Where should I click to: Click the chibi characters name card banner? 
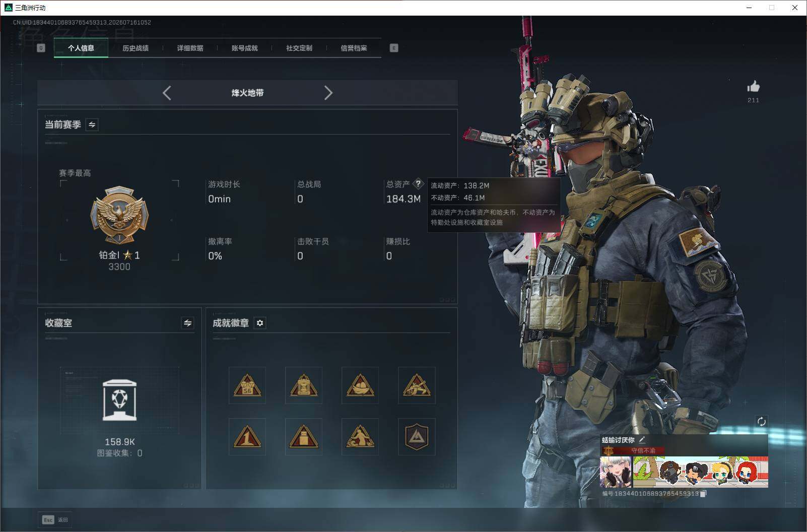[700, 472]
